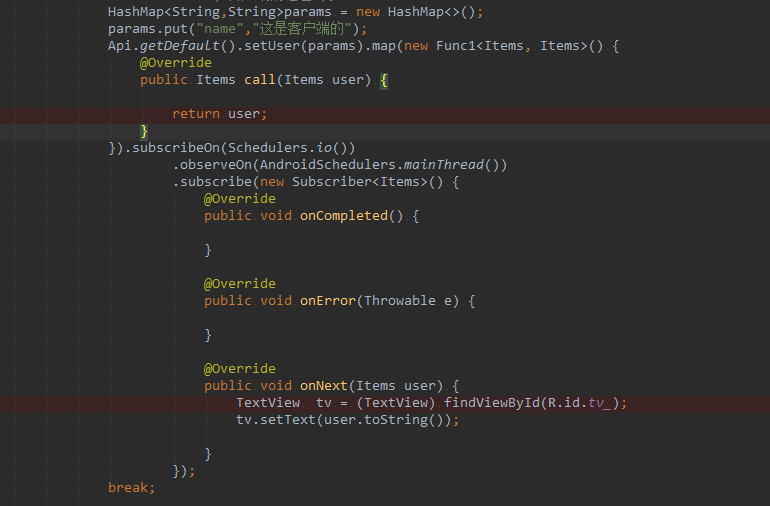
Task: Click highlighted closing brace after return user
Action: pyautogui.click(x=144, y=131)
